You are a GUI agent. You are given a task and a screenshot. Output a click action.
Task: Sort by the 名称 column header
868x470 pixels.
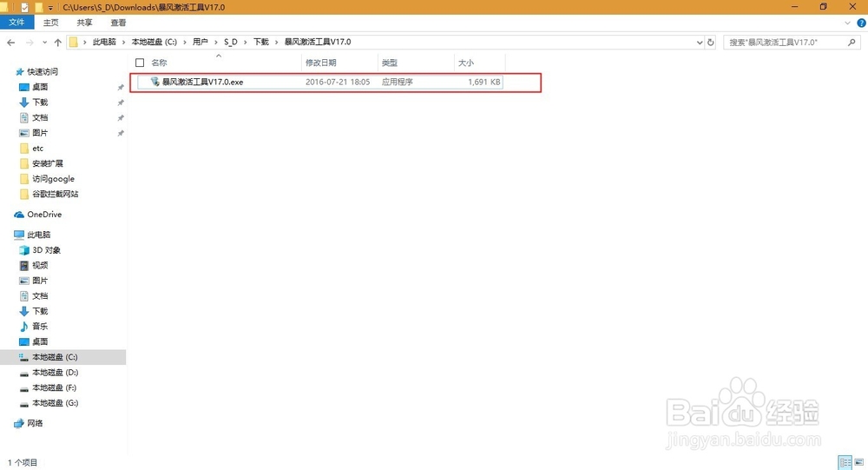159,63
